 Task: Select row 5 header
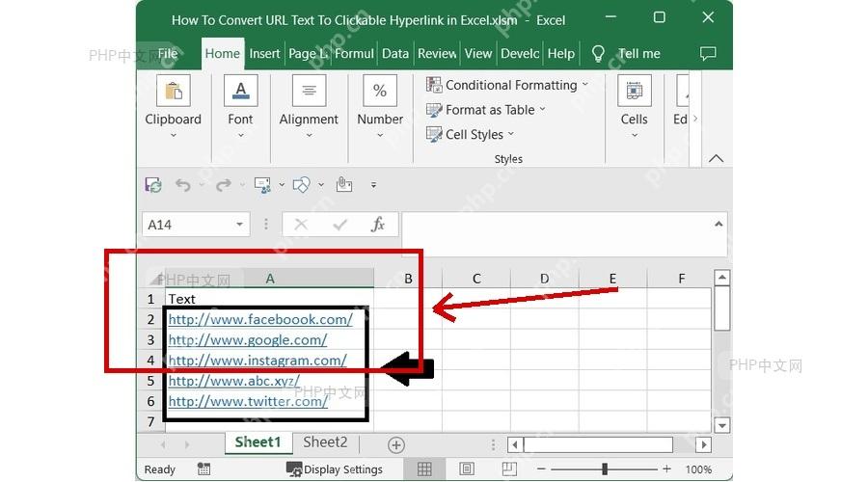coord(150,382)
